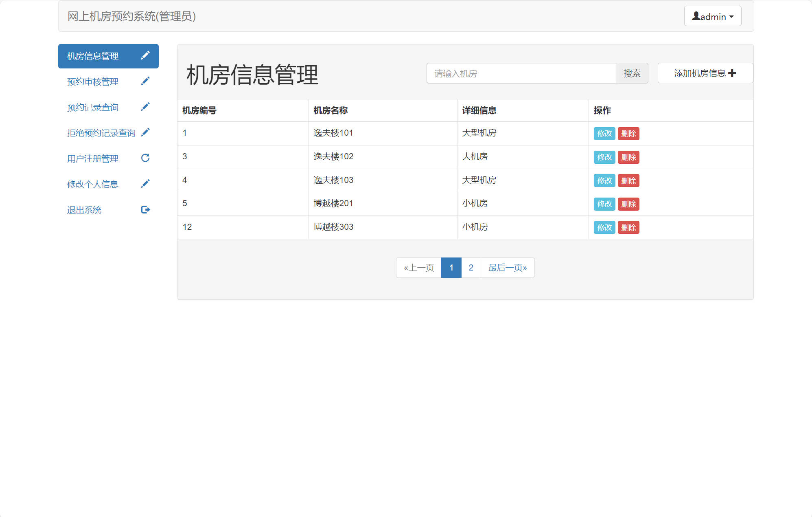
Task: Select 修改个人信息 in the sidebar
Action: [x=92, y=184]
